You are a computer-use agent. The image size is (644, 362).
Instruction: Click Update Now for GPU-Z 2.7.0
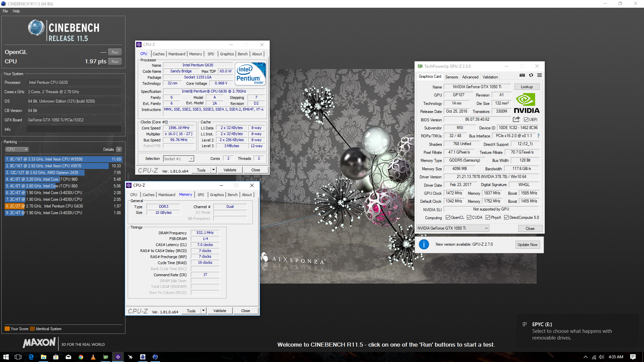coord(527,245)
